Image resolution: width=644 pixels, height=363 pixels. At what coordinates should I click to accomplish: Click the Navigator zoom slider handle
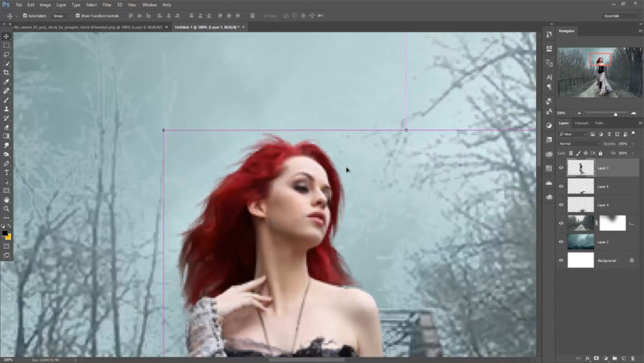click(x=615, y=113)
